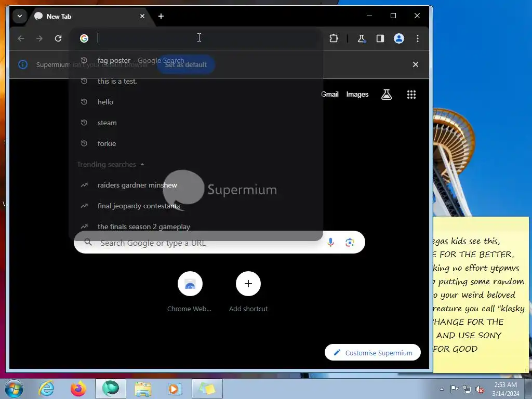The height and width of the screenshot is (399, 532).
Task: Select 'forkie' history suggestion
Action: coord(196,143)
